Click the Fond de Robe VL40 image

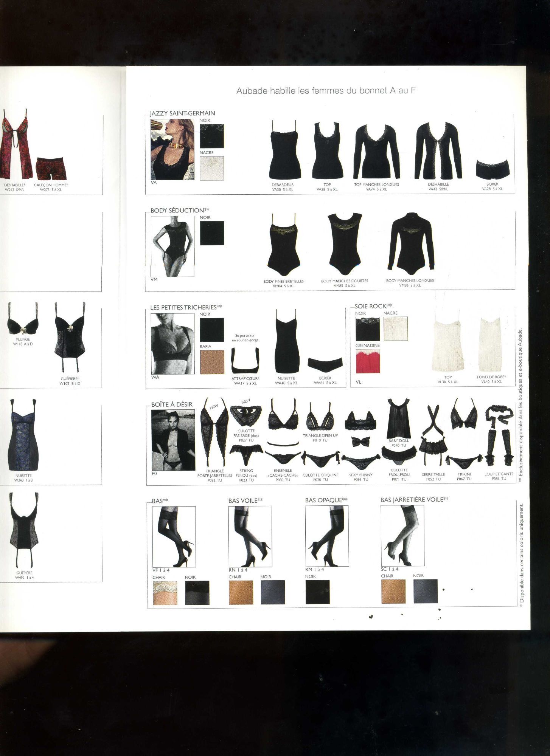click(x=491, y=344)
